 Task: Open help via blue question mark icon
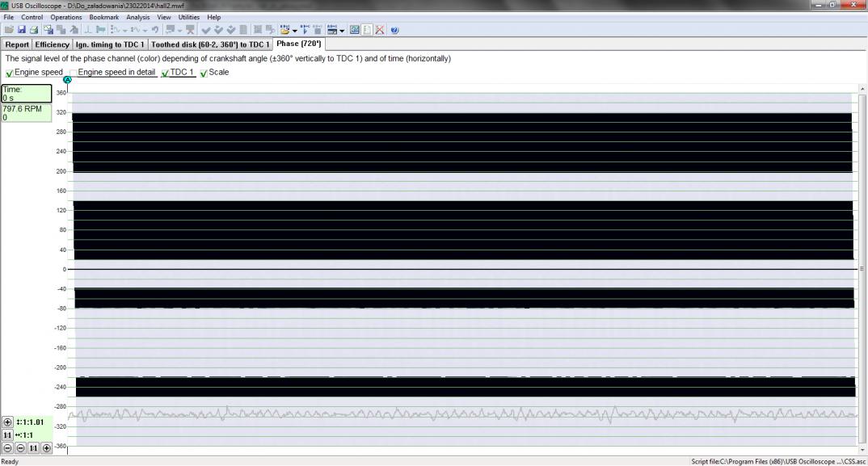click(394, 30)
